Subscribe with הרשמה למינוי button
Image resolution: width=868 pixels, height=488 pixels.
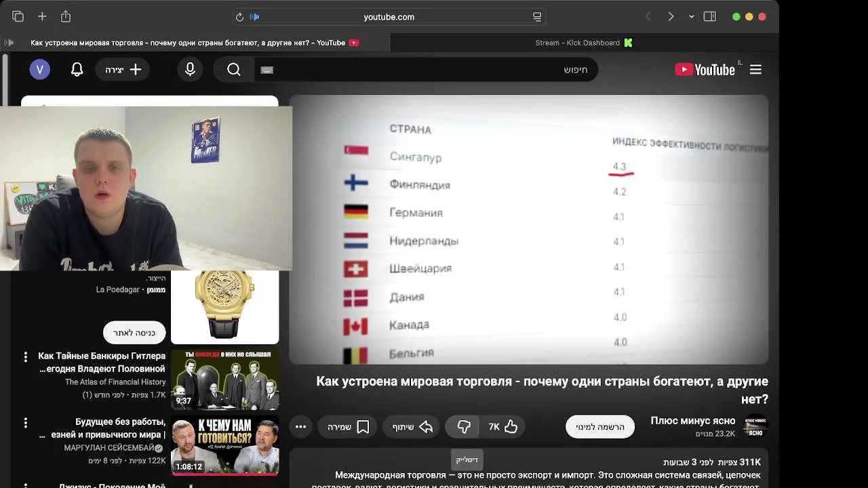tap(600, 427)
